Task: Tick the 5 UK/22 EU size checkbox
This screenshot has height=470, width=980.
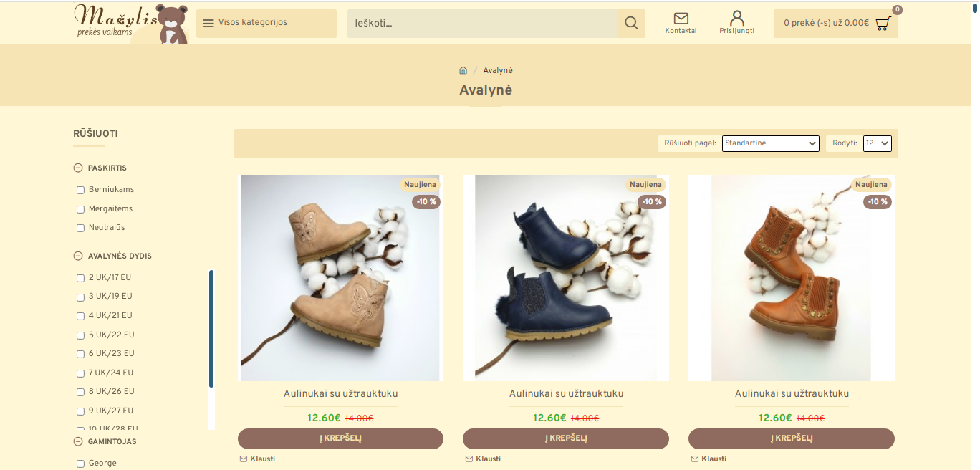Action: coord(81,335)
